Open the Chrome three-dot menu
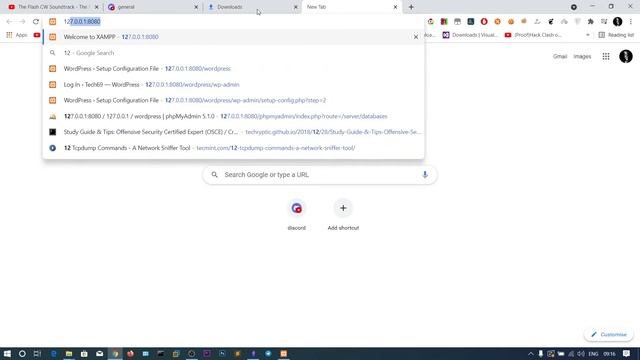640x360 pixels. 631,22
